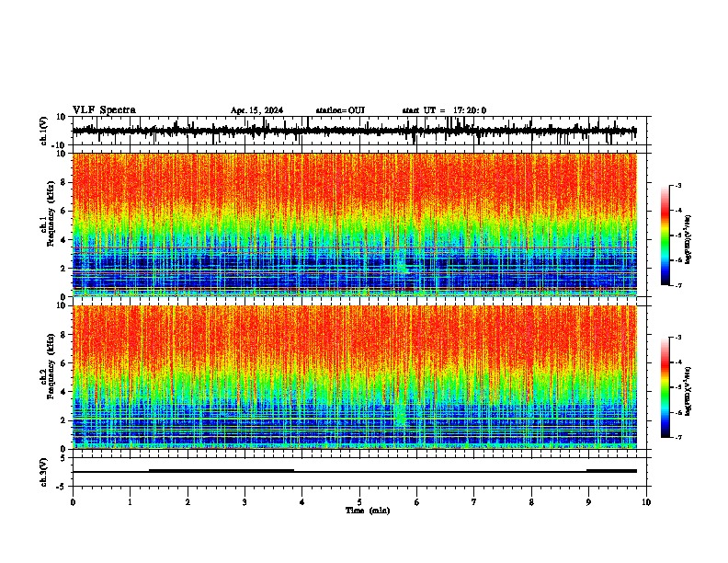Click the "-3" label atop ch.1 colorbar
This screenshot has width=728, height=563.
point(677,185)
